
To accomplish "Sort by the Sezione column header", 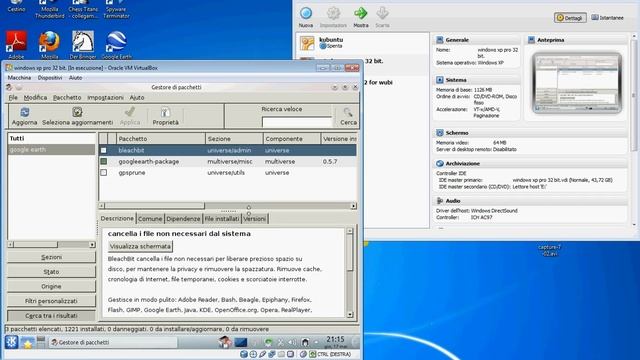I will pos(234,139).
